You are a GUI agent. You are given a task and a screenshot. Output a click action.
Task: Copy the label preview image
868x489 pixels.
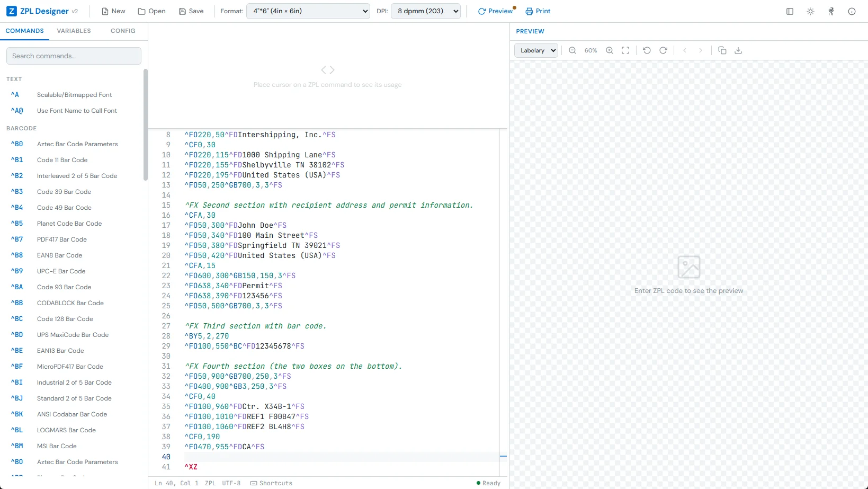click(x=722, y=50)
